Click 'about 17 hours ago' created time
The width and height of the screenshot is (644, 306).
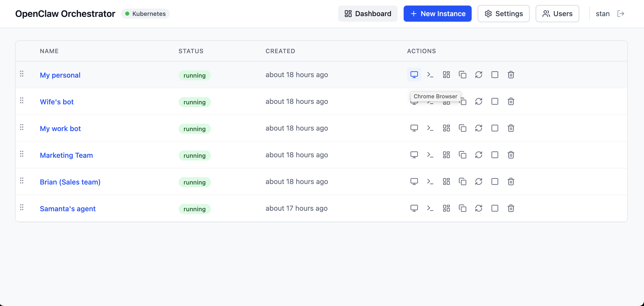click(296, 208)
